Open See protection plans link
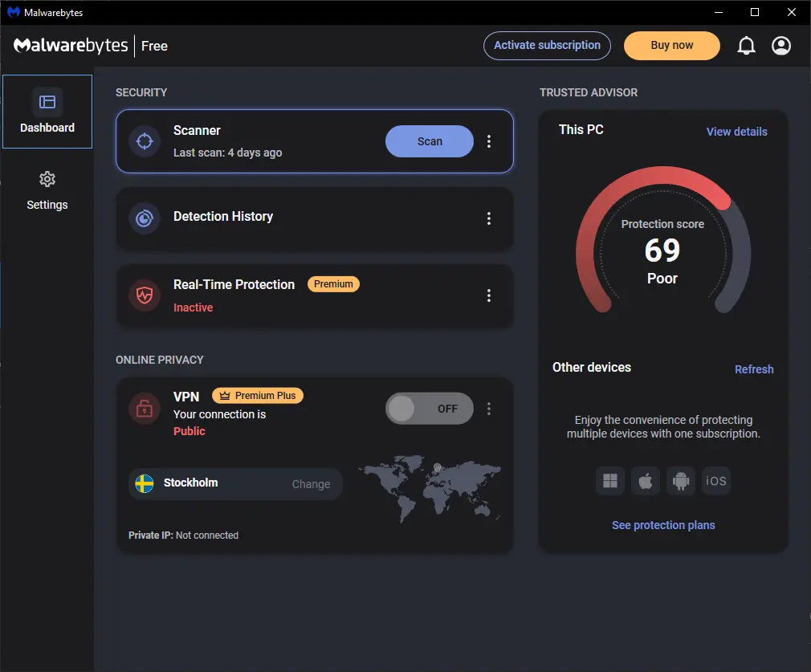This screenshot has height=672, width=811. pos(663,525)
